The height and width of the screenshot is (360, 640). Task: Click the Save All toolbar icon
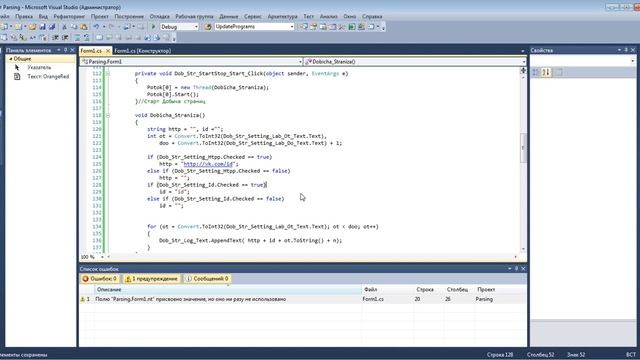(52, 27)
